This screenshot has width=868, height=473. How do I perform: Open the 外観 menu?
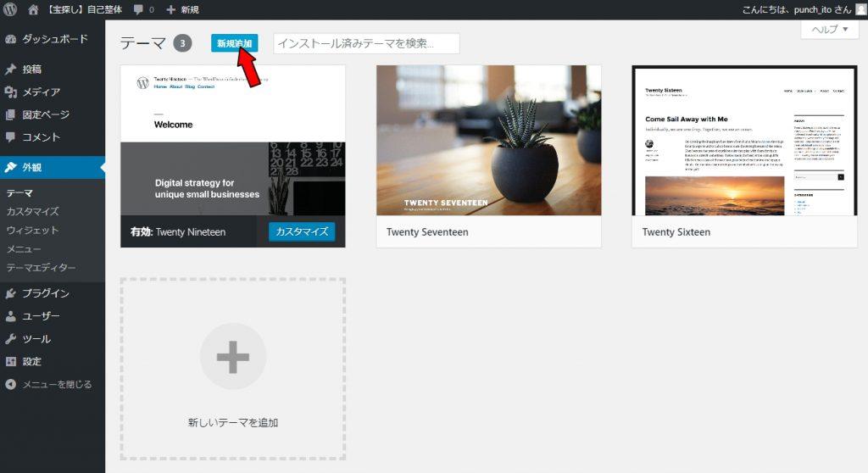(53, 167)
